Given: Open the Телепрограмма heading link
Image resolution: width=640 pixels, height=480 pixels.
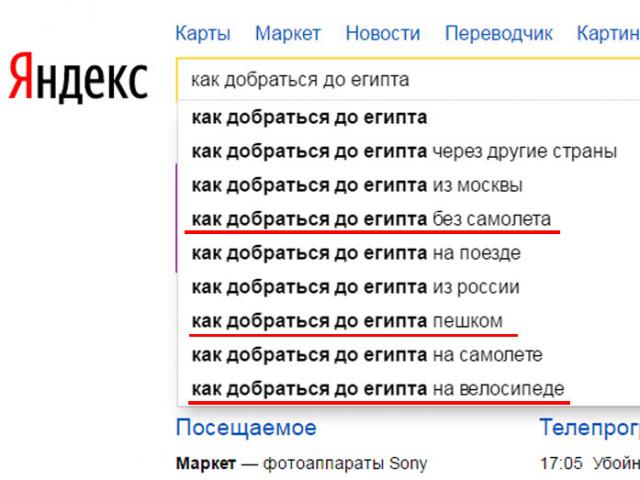Looking at the screenshot, I should click(590, 428).
